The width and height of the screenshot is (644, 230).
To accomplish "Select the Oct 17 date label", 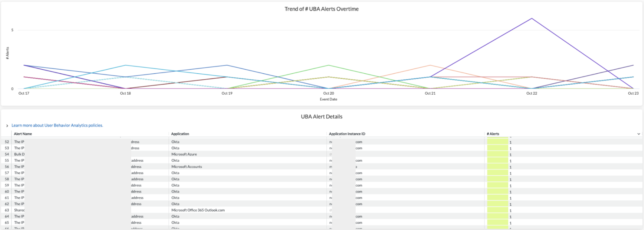I will point(24,93).
